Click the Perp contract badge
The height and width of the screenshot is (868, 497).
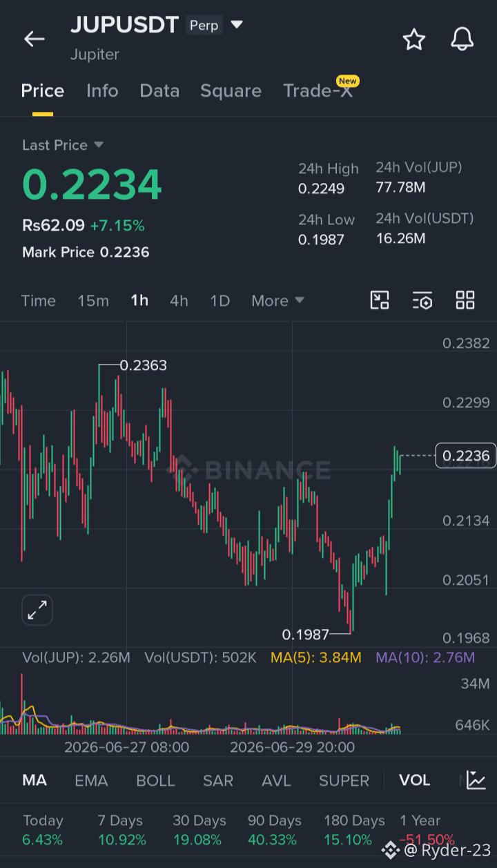point(204,26)
